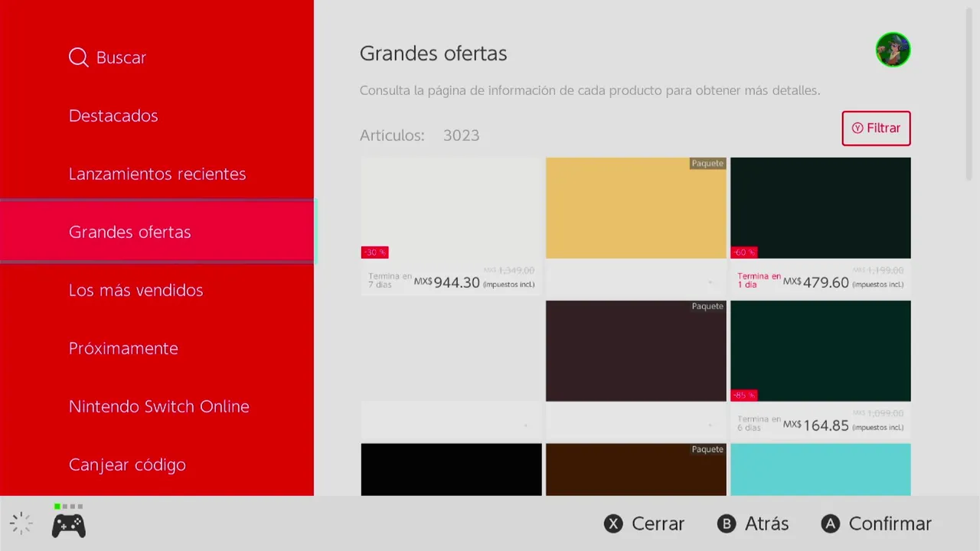Click 'Termina en 7 días' label
Viewport: 980px width, 551px height.
(x=388, y=280)
